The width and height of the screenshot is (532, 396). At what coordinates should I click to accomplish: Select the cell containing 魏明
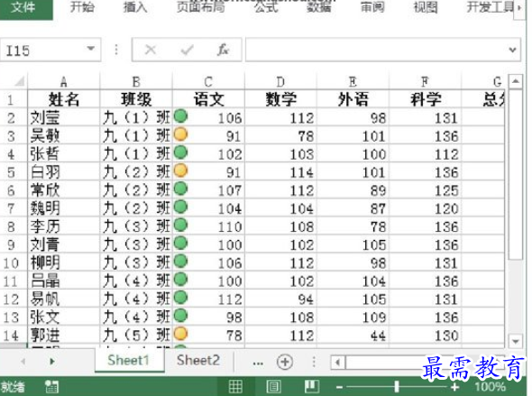(x=63, y=208)
